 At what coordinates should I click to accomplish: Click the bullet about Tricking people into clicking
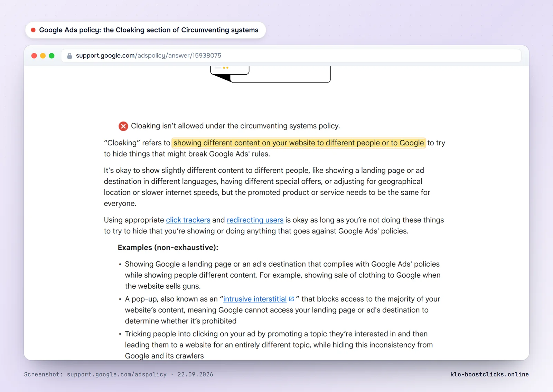(279, 345)
